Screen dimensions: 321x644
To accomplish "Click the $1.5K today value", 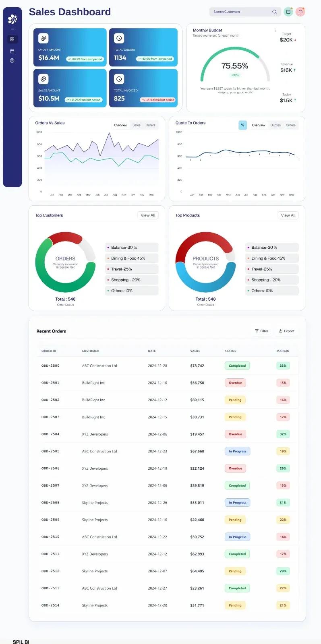I will 286,100.
